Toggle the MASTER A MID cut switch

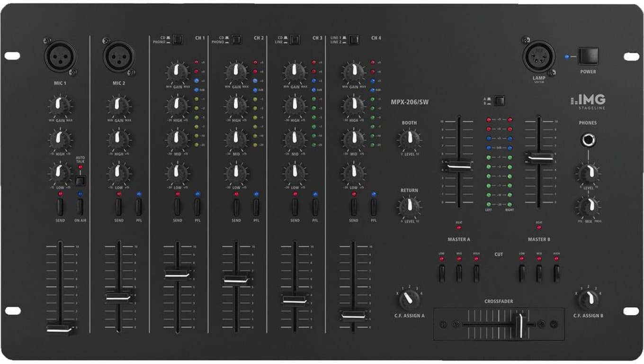[x=459, y=273]
